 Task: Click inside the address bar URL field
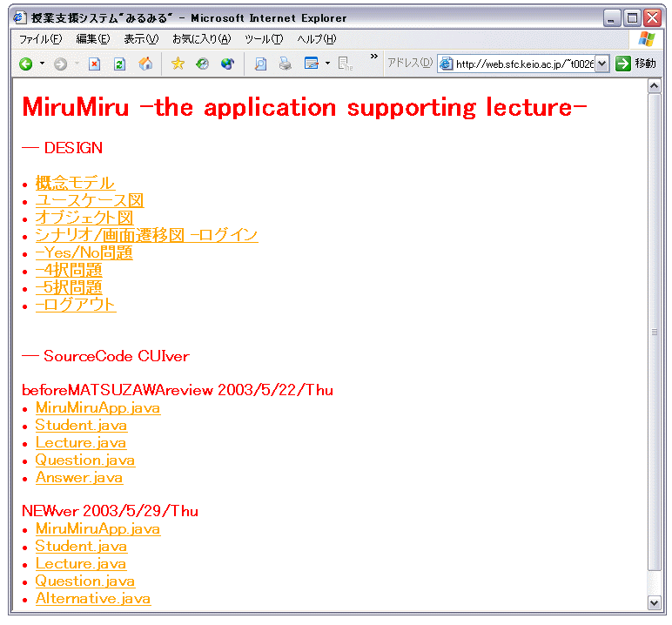tap(524, 64)
